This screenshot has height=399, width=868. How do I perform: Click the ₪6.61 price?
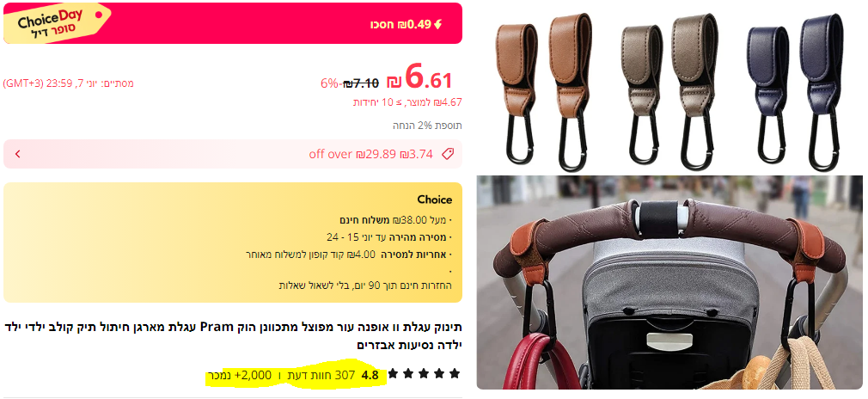pyautogui.click(x=419, y=77)
